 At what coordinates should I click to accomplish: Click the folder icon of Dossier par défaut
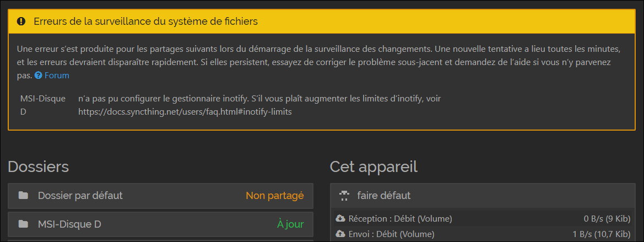[x=23, y=196]
